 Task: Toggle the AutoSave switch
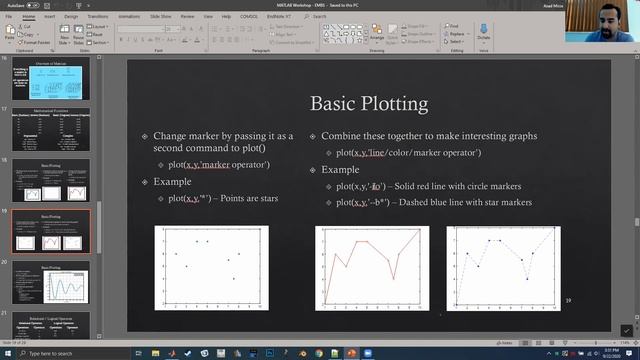[32, 5]
